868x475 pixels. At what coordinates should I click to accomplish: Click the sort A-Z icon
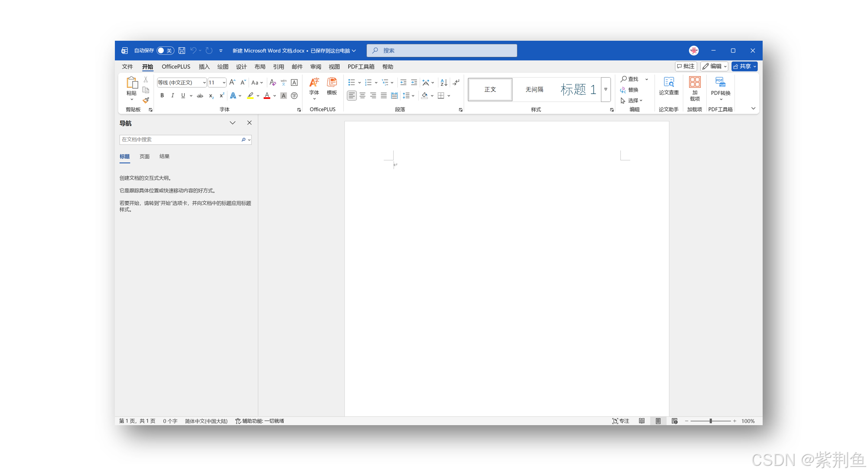click(x=444, y=82)
